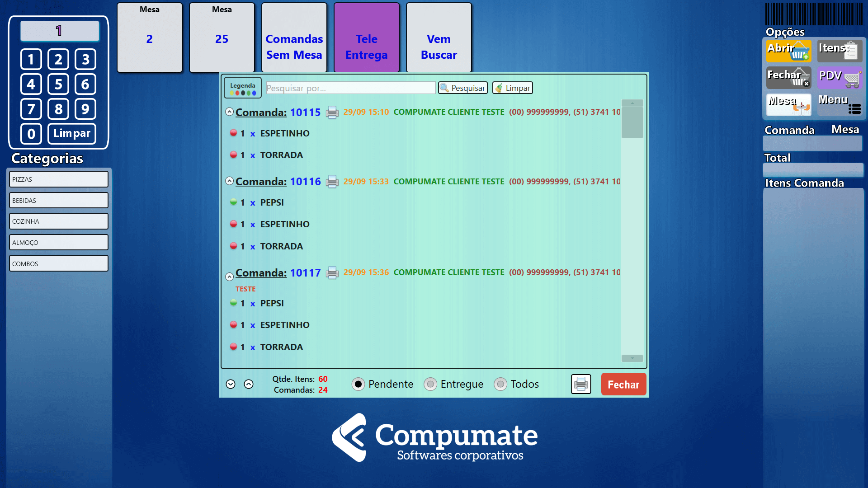Open the Legenda color legend
Viewport: 868px width, 488px height.
pos(243,88)
